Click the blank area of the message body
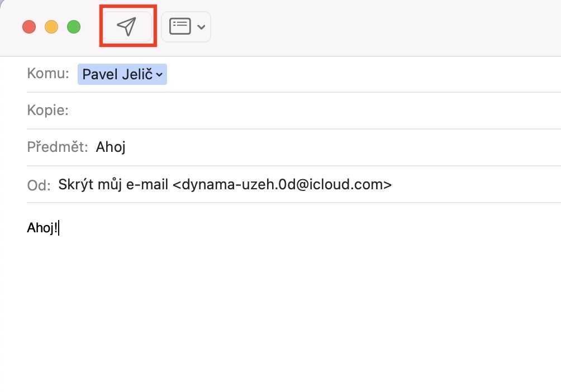Screen dimensions: 561x392 tap(279, 313)
